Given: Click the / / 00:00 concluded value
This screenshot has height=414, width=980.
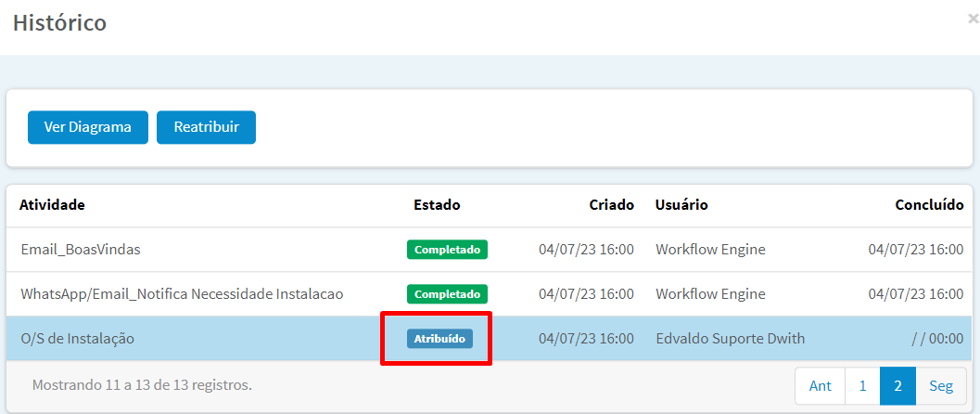Looking at the screenshot, I should (936, 339).
